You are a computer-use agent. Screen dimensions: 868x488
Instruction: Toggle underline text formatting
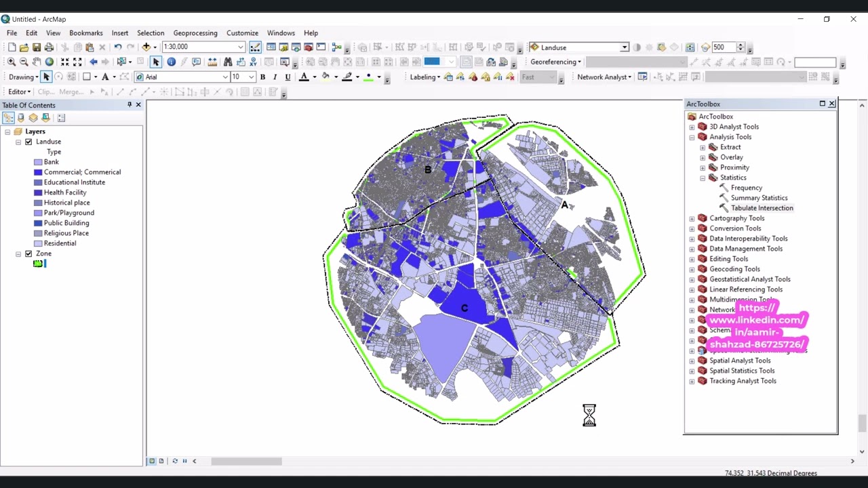coord(288,77)
